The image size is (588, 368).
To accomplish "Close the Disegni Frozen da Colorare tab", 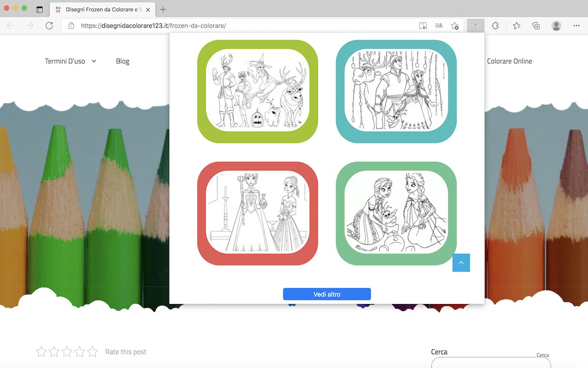I will click(x=148, y=9).
